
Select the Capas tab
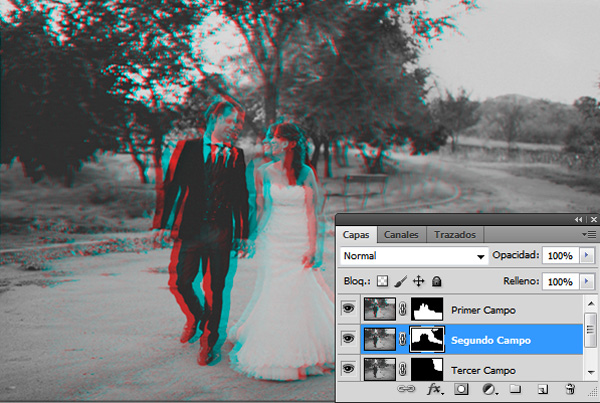356,235
